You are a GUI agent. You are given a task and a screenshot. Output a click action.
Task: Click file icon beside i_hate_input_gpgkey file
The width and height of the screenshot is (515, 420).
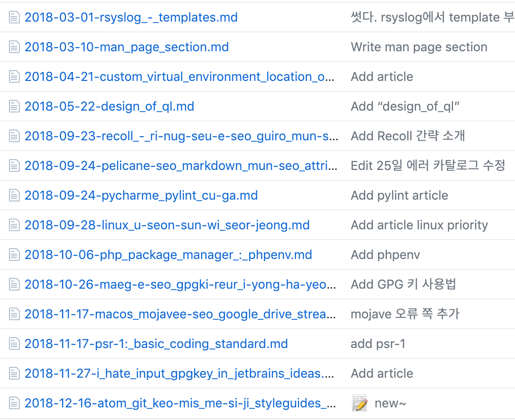pos(14,373)
